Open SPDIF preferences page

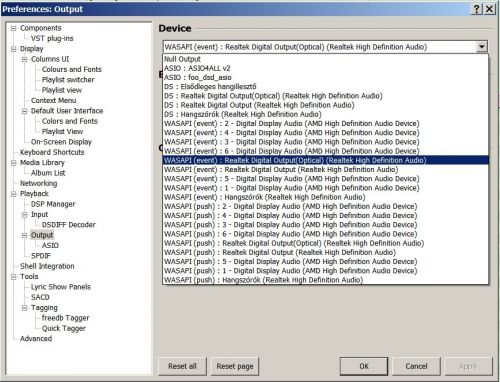(x=41, y=256)
